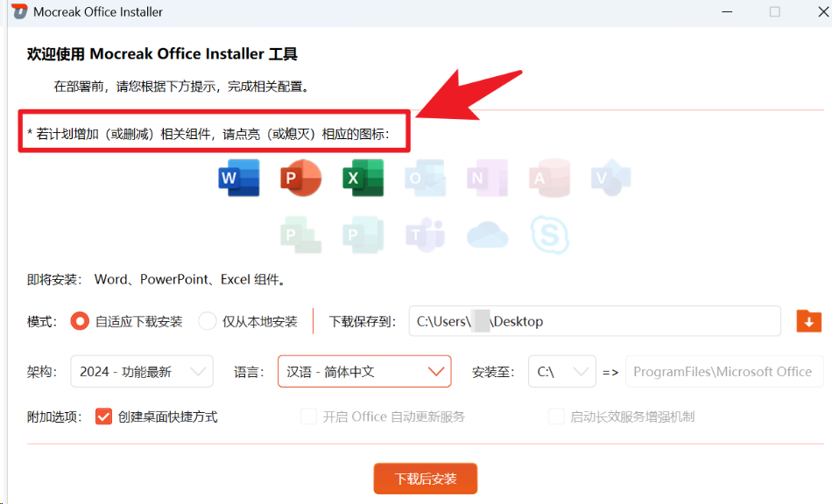Select 自适应下载安装 mode
832x504 pixels.
click(126, 321)
